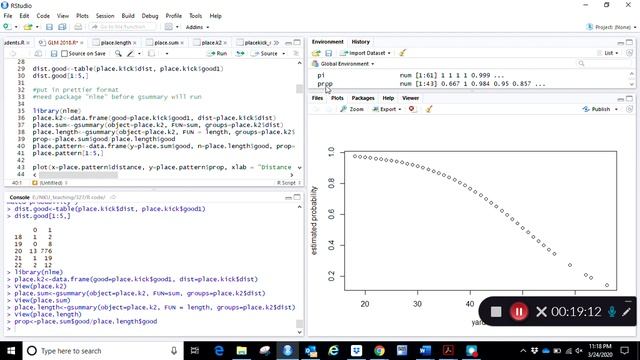This screenshot has width=640, height=360.
Task: Click the New File icon in main toolbar
Action: 7,27
